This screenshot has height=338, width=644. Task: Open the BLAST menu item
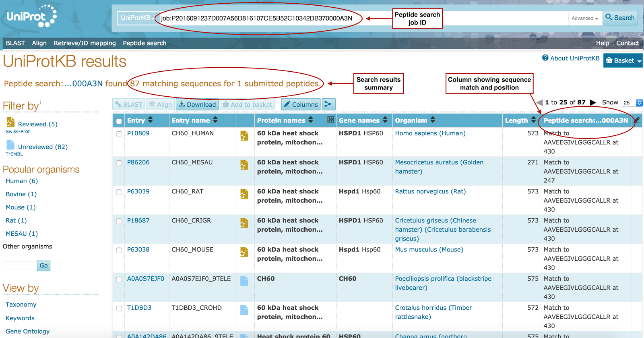pyautogui.click(x=15, y=43)
